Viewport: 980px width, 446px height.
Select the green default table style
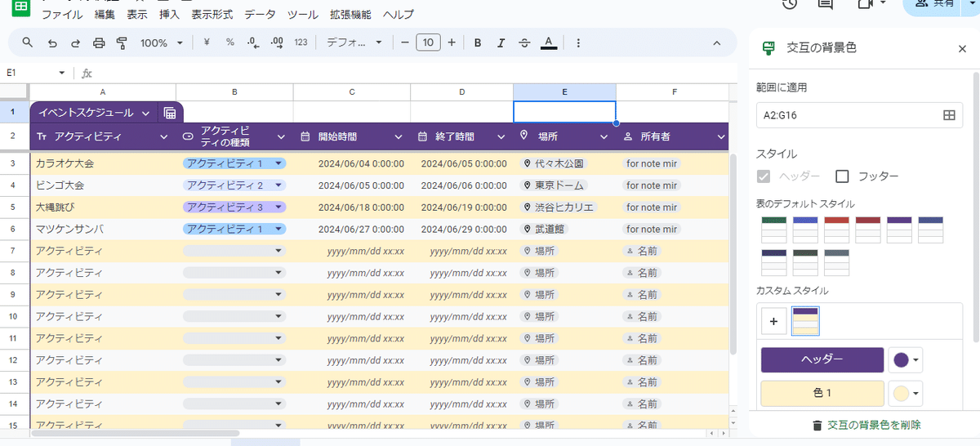[773, 230]
